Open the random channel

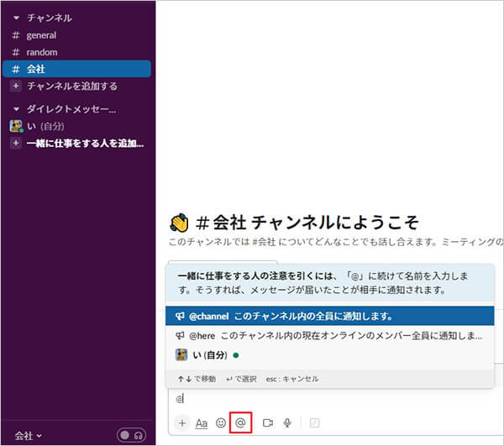tap(41, 52)
